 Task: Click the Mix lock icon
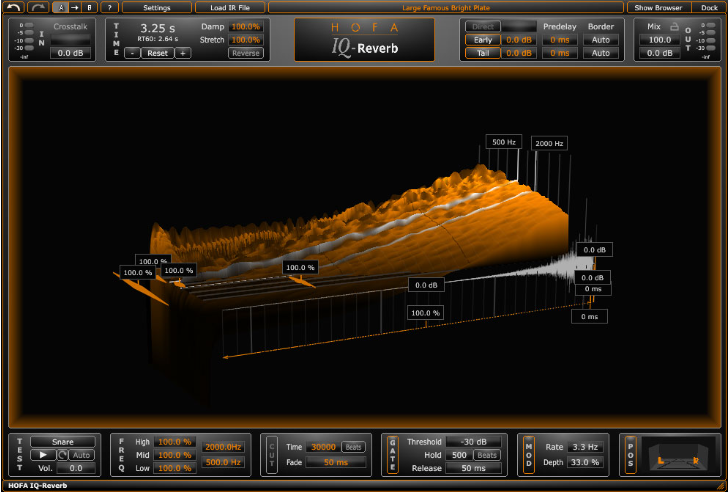click(x=675, y=25)
